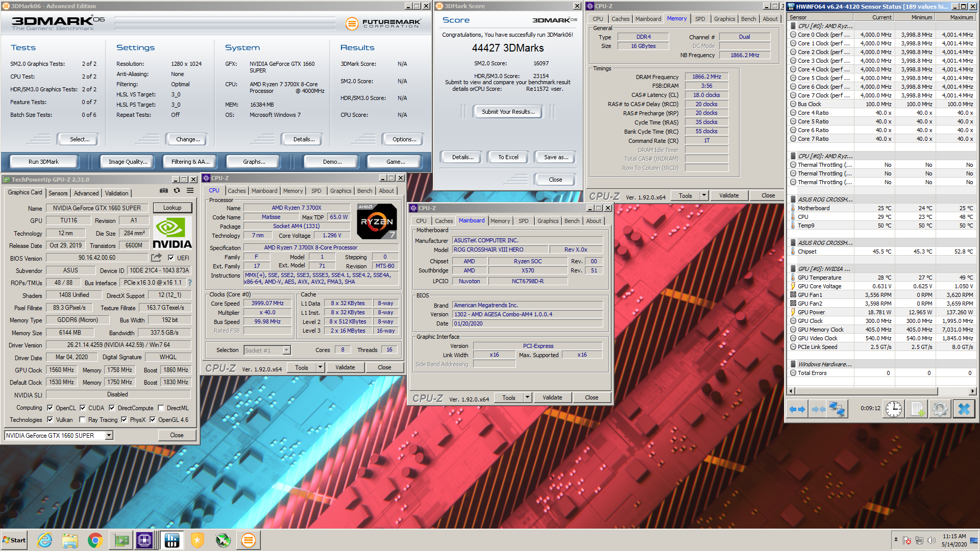Image resolution: width=980 pixels, height=551 pixels.
Task: Switch to HWiNFO taskbar icon
Action: (172, 540)
